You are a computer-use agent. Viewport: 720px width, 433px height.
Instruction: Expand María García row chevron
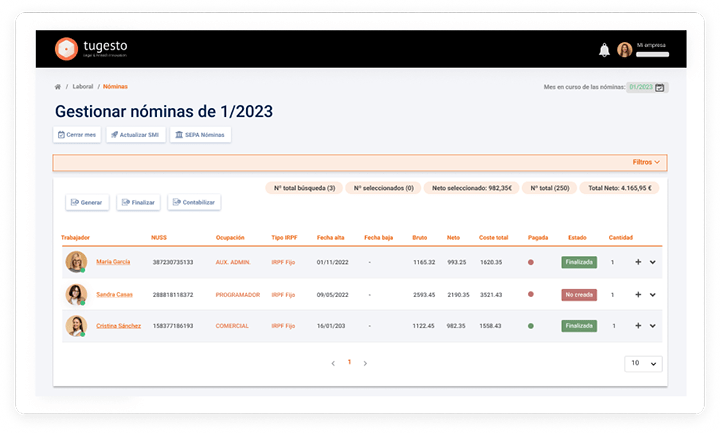click(652, 262)
